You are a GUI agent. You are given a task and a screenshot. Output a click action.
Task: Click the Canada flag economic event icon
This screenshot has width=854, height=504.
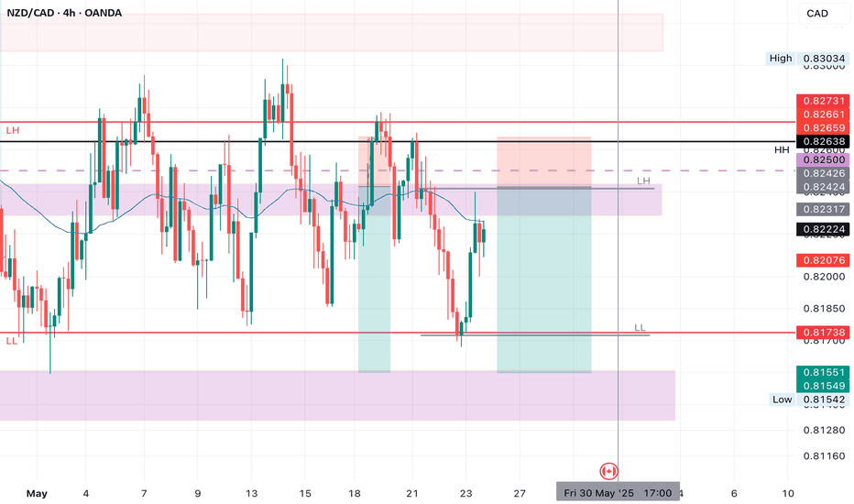[x=608, y=471]
